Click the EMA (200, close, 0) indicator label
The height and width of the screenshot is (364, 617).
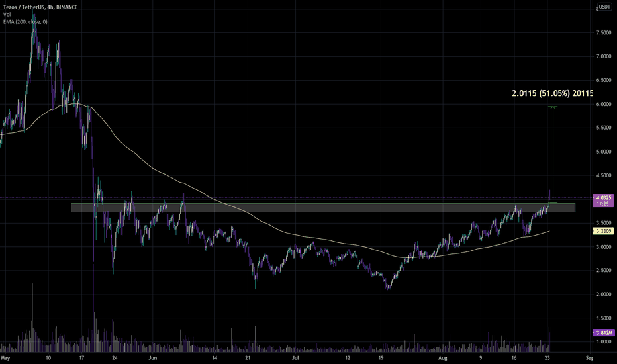tap(25, 22)
